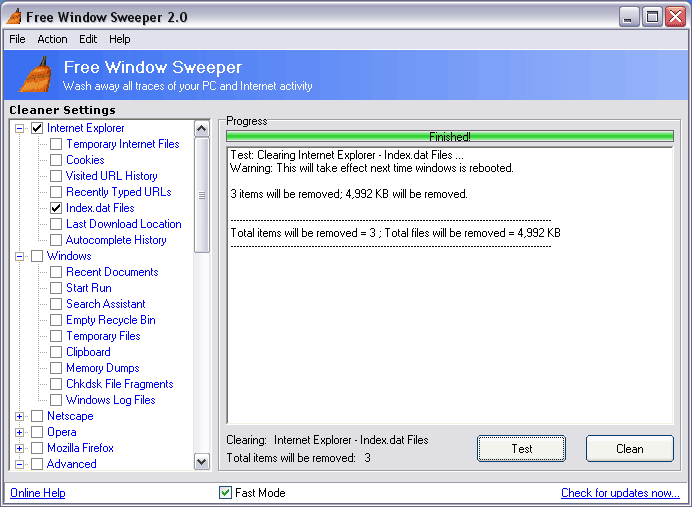The height and width of the screenshot is (507, 692).
Task: Check the Netscape checkbox
Action: [x=37, y=416]
